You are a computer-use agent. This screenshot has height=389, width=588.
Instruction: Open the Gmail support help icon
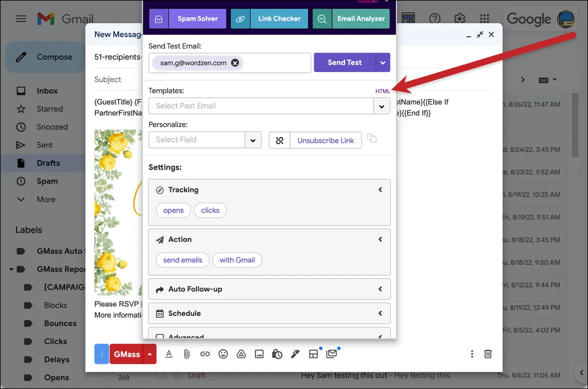click(435, 19)
